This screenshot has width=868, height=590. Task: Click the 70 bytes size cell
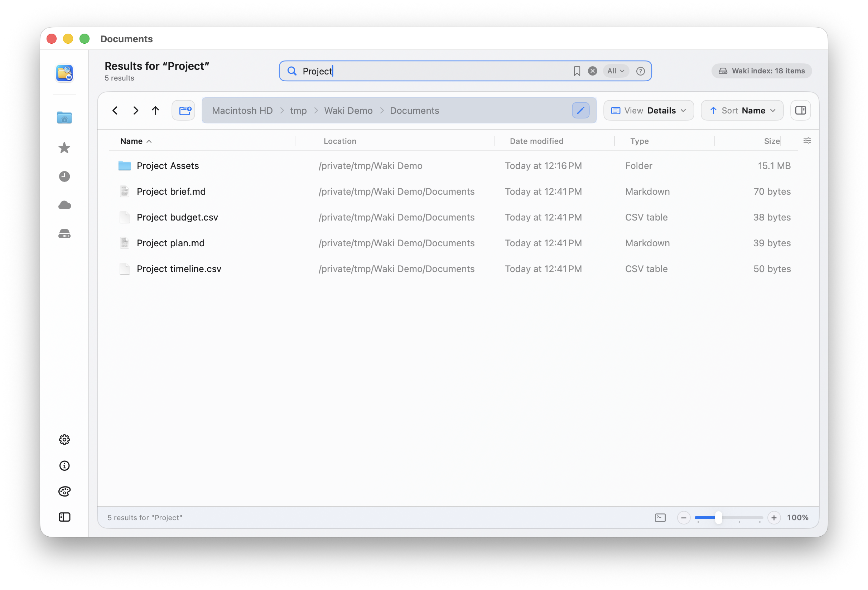click(772, 192)
